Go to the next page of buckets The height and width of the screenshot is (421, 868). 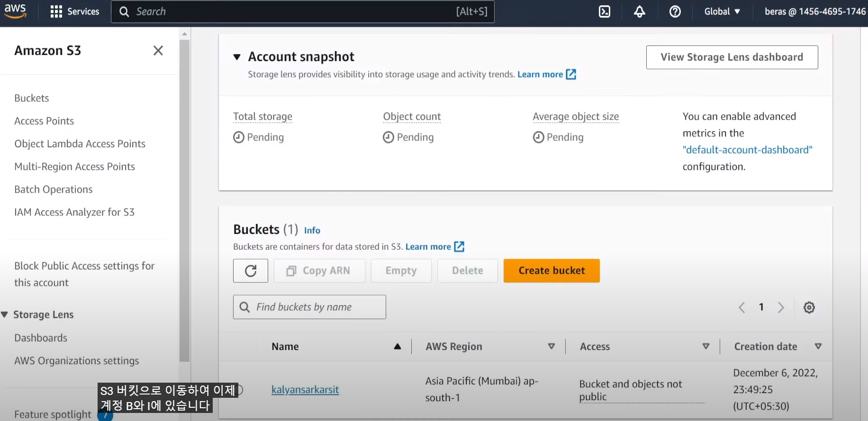(x=781, y=307)
